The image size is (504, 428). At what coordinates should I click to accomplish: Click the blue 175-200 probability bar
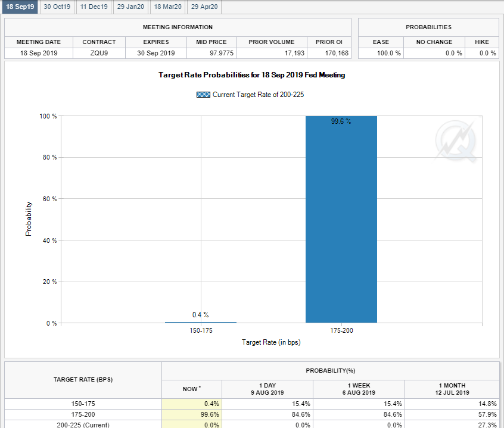[x=341, y=220]
